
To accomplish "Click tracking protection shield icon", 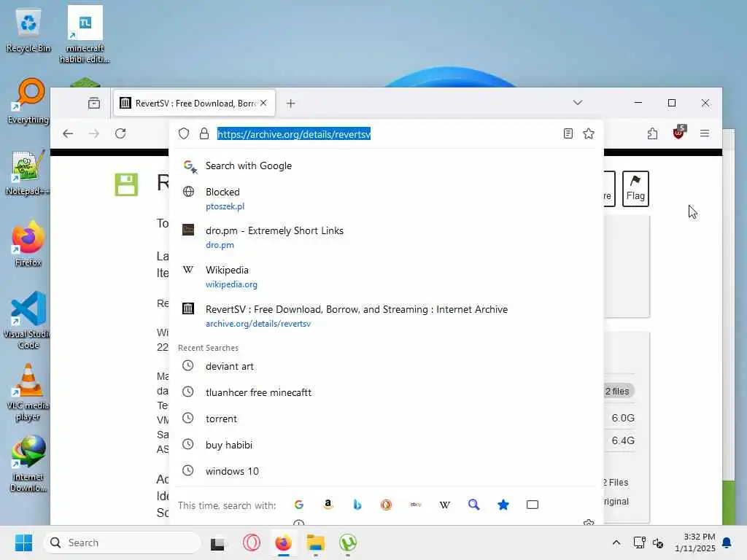I will tap(184, 134).
